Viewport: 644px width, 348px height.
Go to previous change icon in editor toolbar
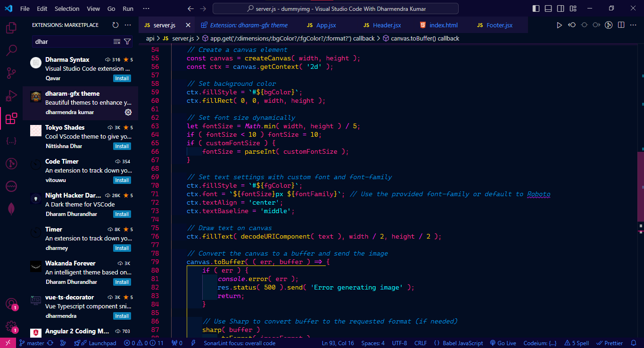[x=572, y=25]
